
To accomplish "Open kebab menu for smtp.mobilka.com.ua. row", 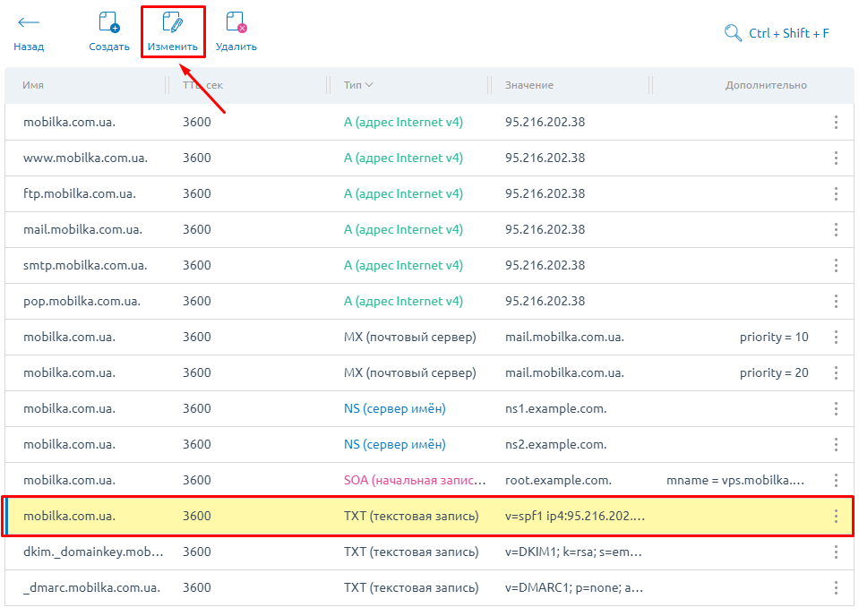I will pos(836,266).
